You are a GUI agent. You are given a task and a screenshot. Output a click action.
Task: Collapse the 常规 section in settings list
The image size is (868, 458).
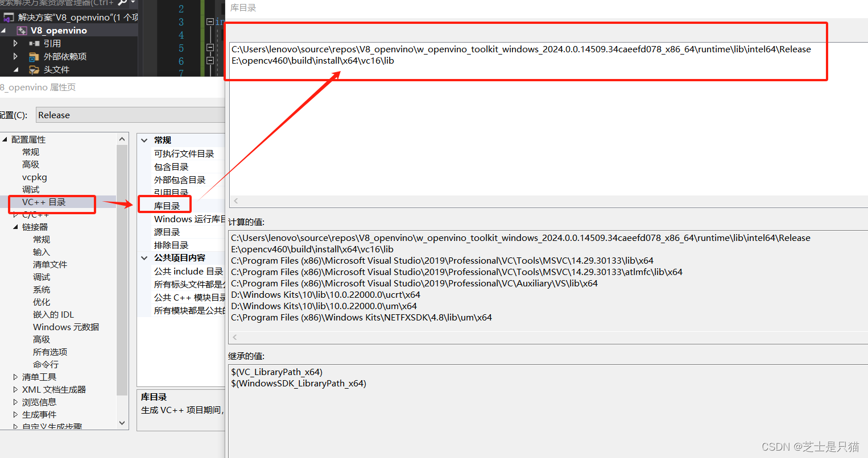144,139
